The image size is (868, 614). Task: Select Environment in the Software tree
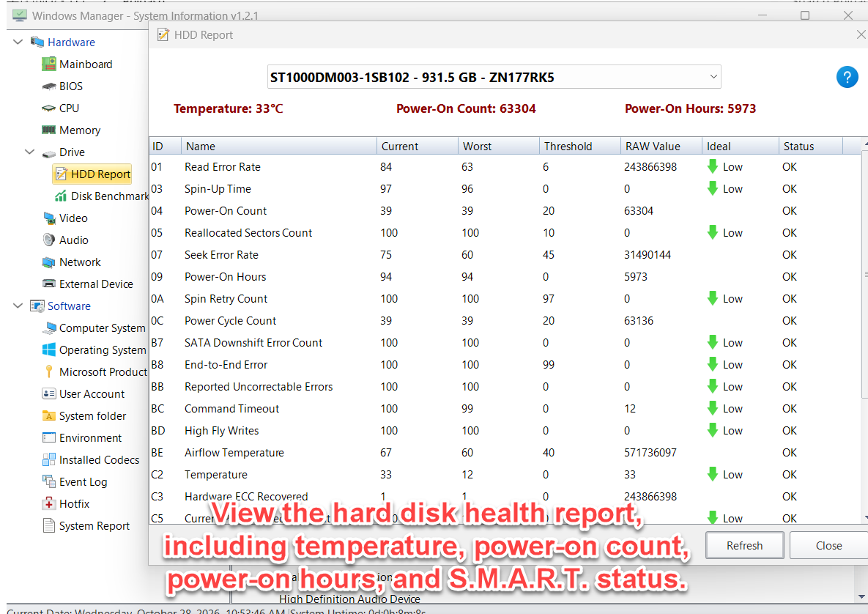pyautogui.click(x=90, y=438)
